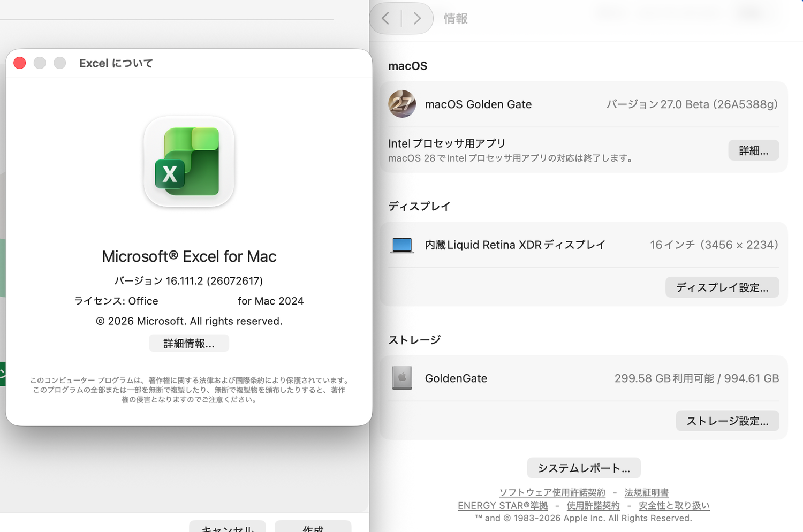Screen dimensions: 803x532
Task: Click Intel プロセッサ用アプリ label
Action: (447, 143)
